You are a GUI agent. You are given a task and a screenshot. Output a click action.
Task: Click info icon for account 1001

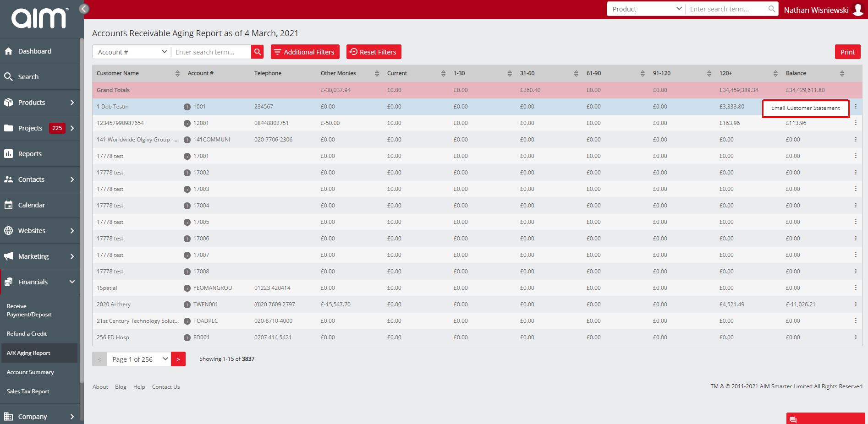(x=187, y=107)
